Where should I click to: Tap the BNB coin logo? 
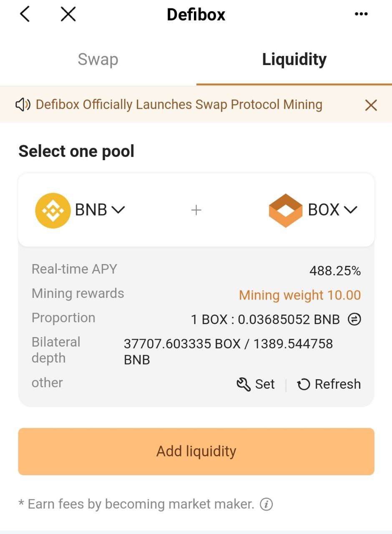tap(53, 210)
